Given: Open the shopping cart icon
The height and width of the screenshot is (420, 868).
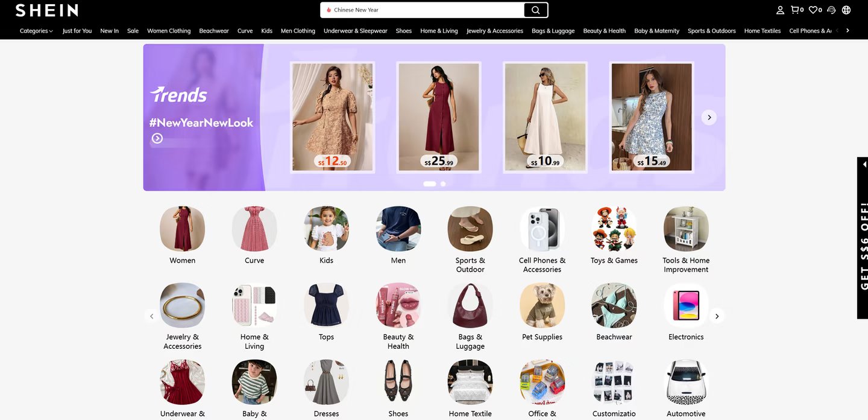Looking at the screenshot, I should point(796,10).
